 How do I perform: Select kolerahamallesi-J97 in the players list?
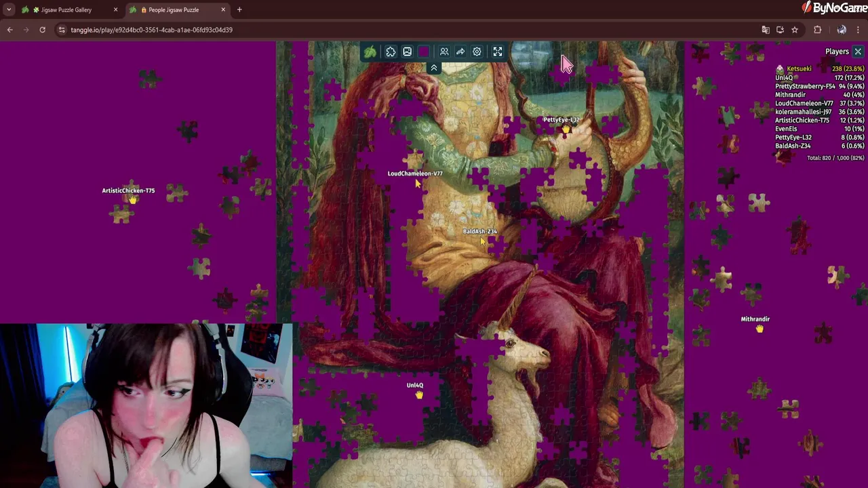click(x=820, y=112)
